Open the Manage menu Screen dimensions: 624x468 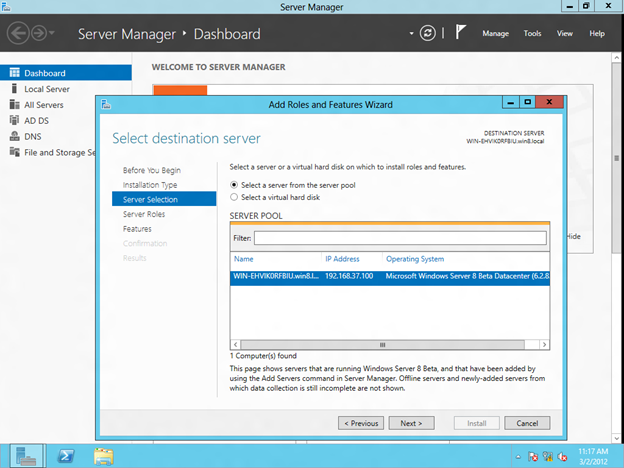(x=495, y=34)
